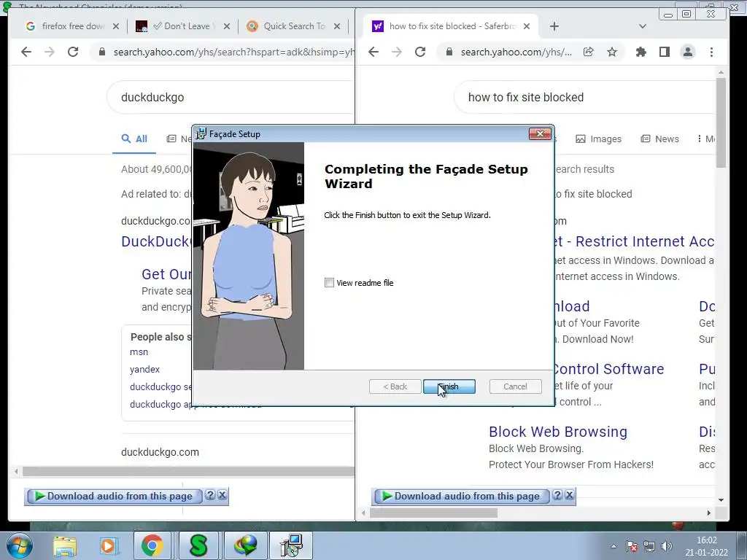Select the News filter in right window
The height and width of the screenshot is (560, 747).
(659, 139)
